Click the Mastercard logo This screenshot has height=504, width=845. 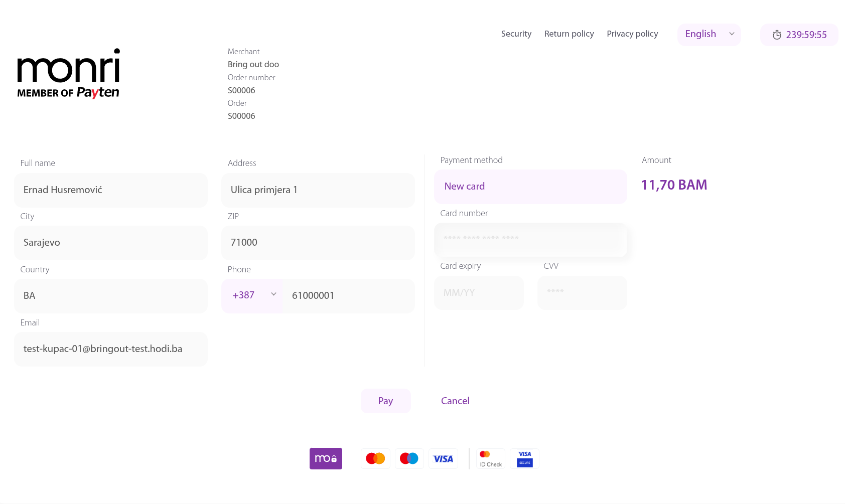point(375,458)
